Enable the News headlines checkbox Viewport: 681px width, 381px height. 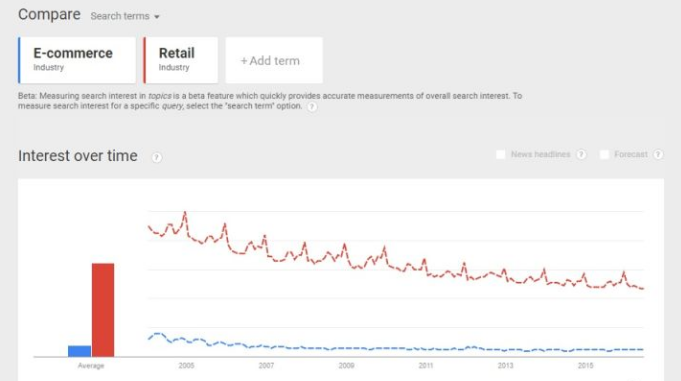(x=501, y=154)
